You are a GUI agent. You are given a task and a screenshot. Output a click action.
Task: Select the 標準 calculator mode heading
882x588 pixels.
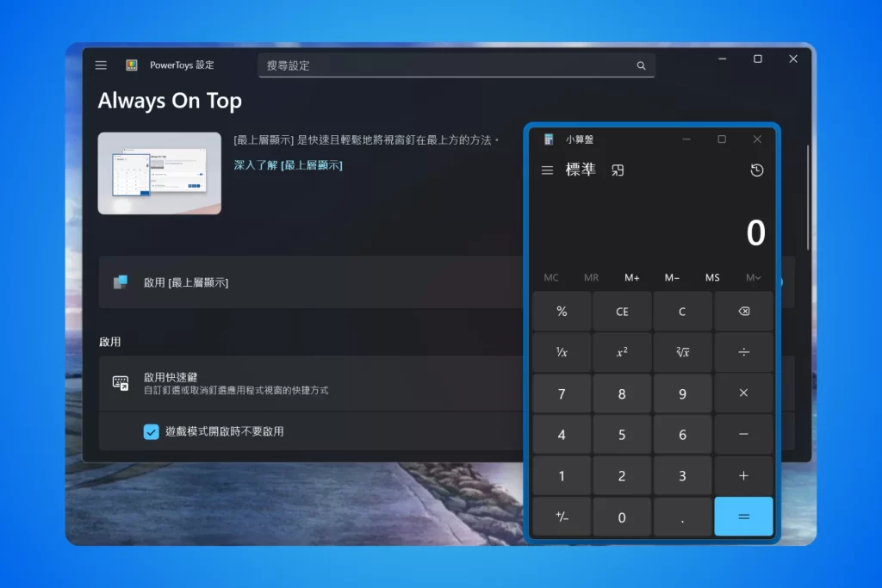tap(581, 170)
